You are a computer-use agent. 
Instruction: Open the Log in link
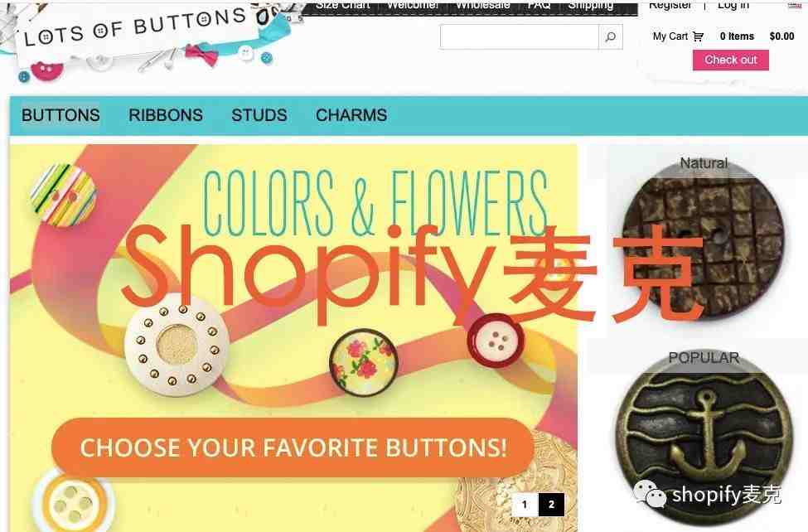(x=733, y=5)
